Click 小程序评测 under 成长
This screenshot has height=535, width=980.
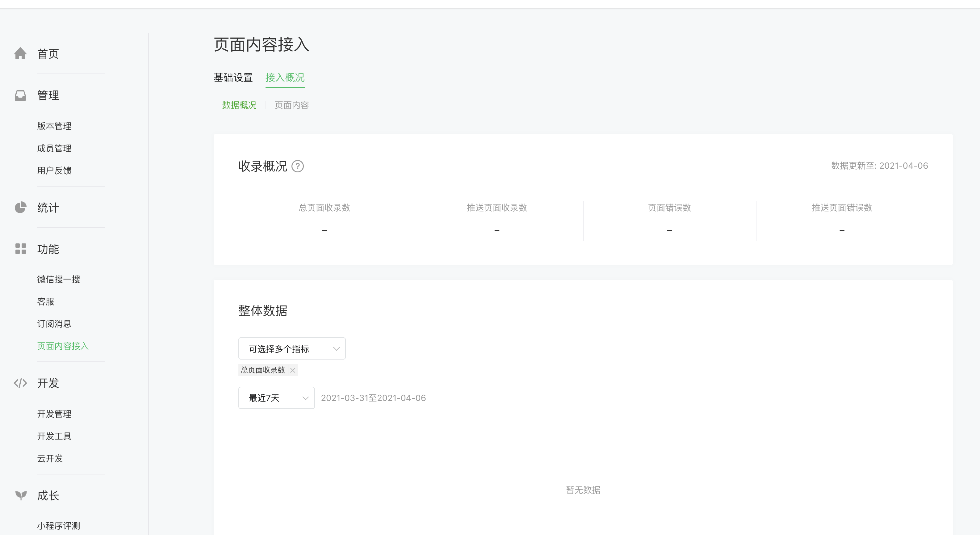click(59, 526)
